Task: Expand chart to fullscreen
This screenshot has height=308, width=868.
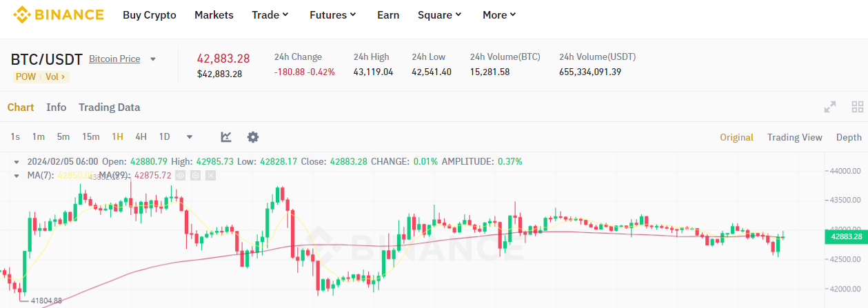Action: [x=830, y=107]
